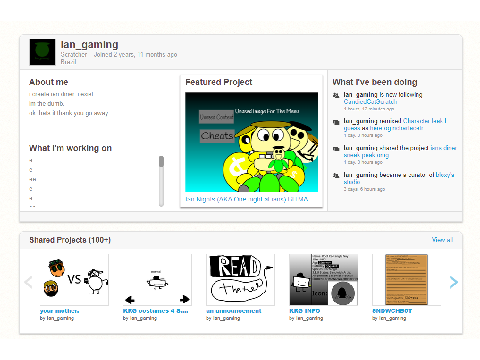Click the Ian_gaming username heading
The height and width of the screenshot is (360, 480).
click(89, 45)
